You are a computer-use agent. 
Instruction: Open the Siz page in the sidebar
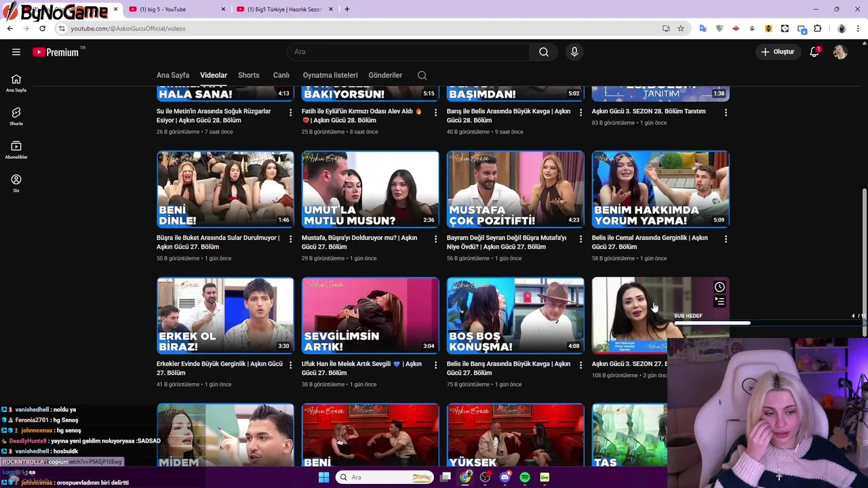click(x=16, y=183)
